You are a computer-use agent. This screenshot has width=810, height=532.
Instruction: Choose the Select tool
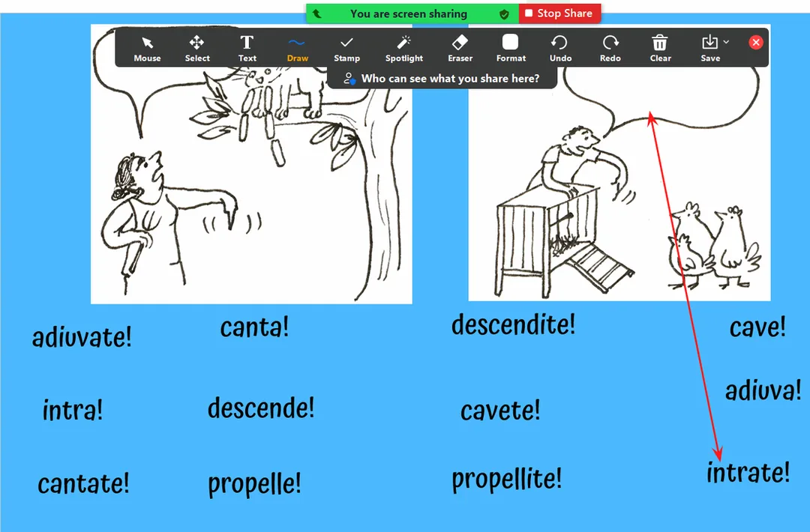pos(197,48)
